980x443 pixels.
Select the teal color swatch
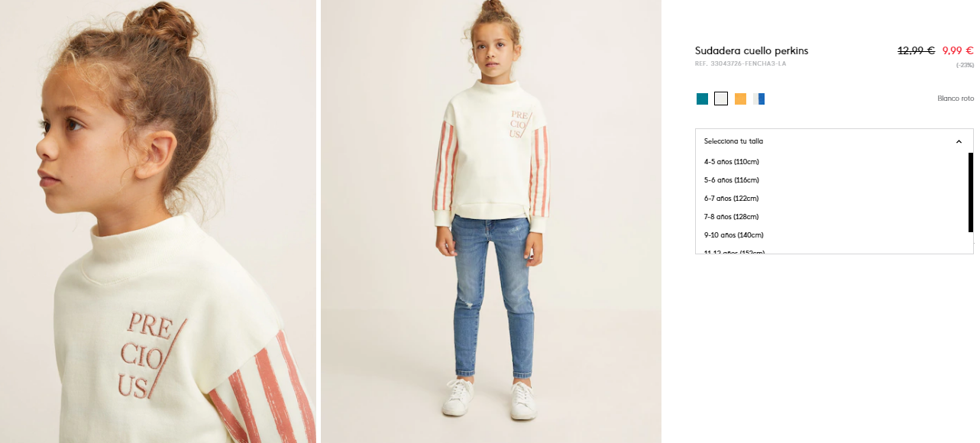coord(702,99)
